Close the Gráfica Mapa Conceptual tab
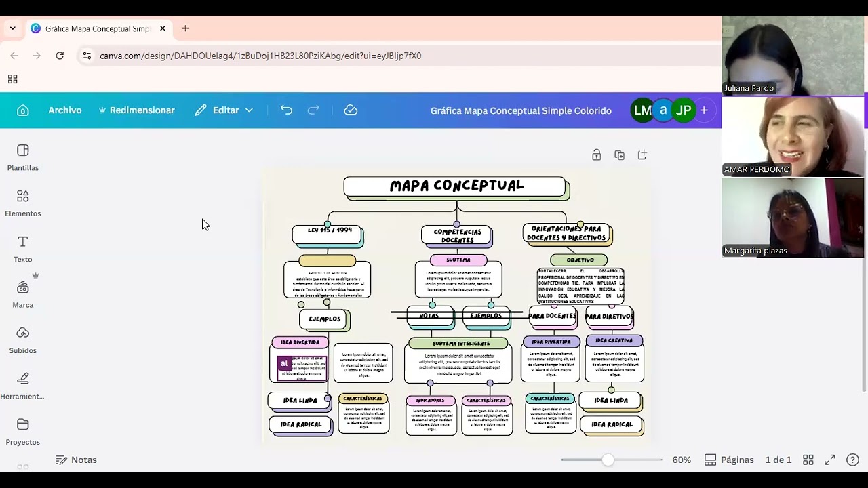 pyautogui.click(x=163, y=28)
